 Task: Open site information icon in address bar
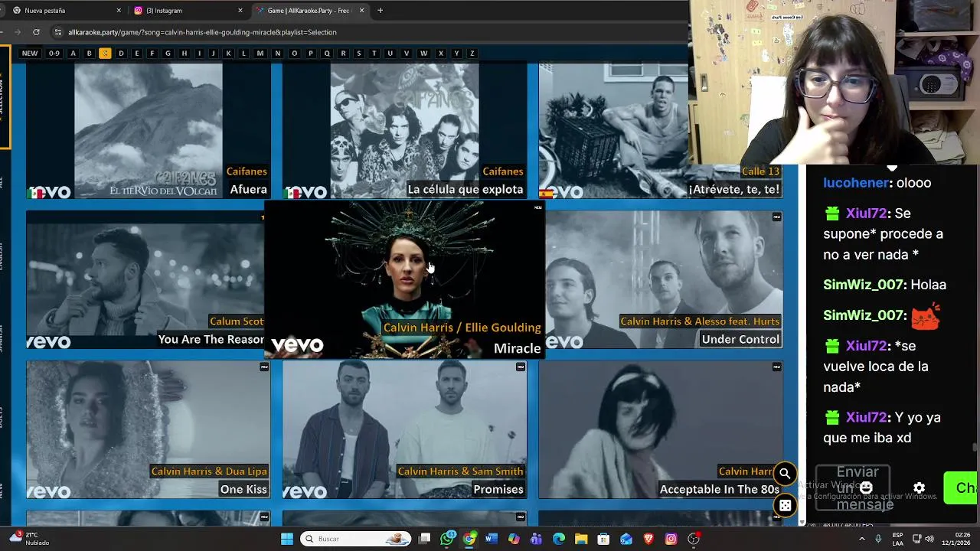(x=57, y=32)
